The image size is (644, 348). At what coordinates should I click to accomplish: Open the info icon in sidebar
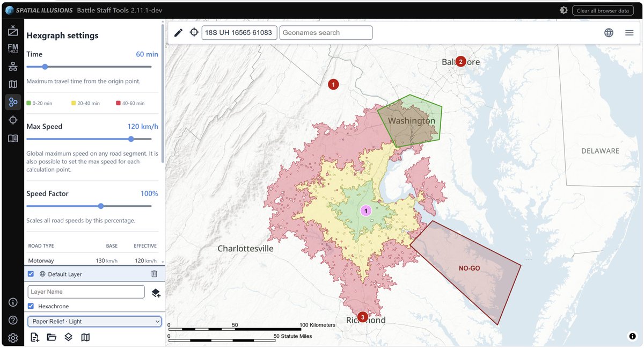(13, 302)
